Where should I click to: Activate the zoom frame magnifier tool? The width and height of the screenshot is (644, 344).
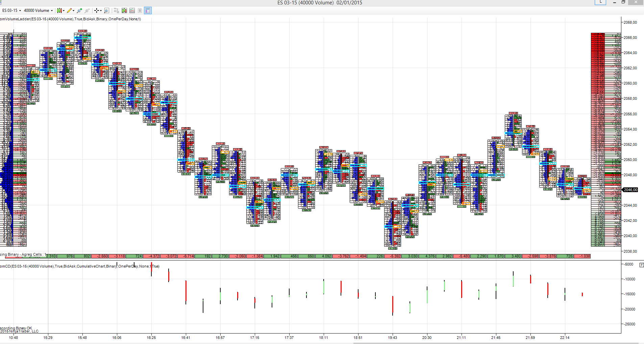point(107,10)
